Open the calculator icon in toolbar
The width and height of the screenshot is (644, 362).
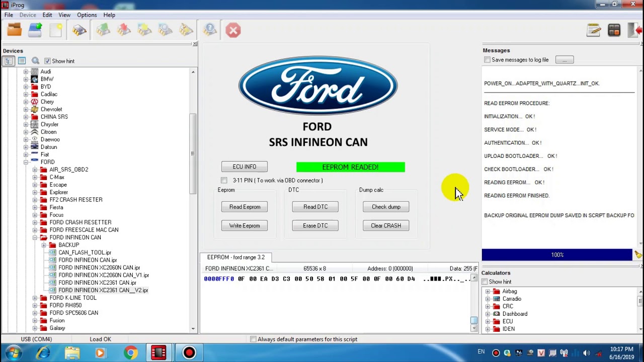click(614, 30)
